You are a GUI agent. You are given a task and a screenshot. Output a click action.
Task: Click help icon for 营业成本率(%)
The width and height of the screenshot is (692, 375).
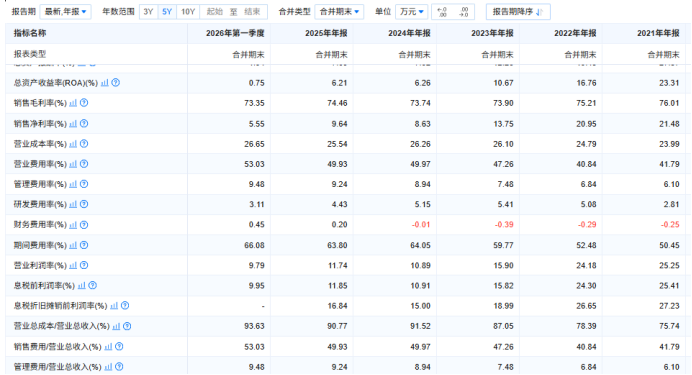[x=84, y=144]
